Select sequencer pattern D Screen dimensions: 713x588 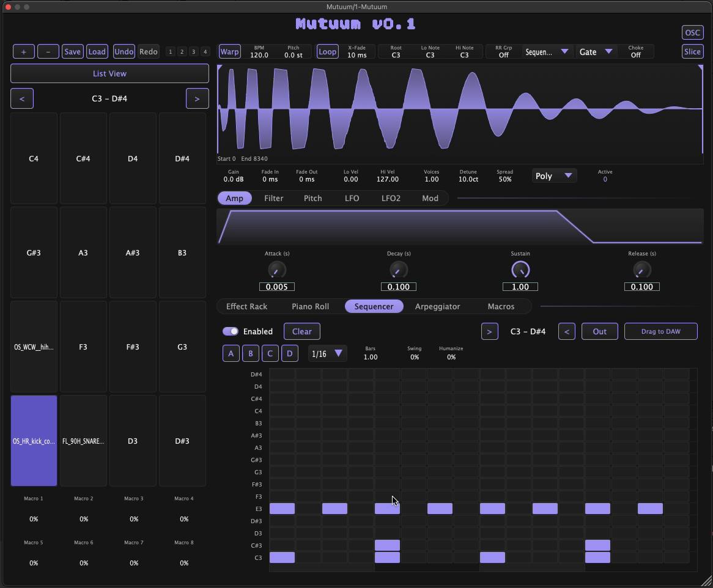pos(290,353)
